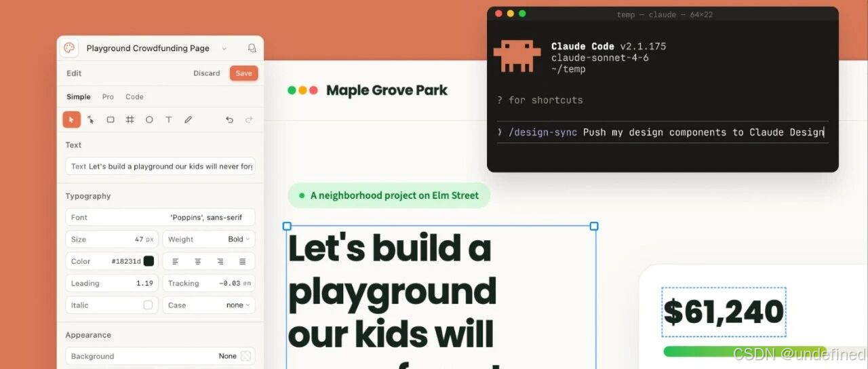Viewport: 868px width, 369px height.
Task: Click the Save button
Action: click(x=244, y=73)
